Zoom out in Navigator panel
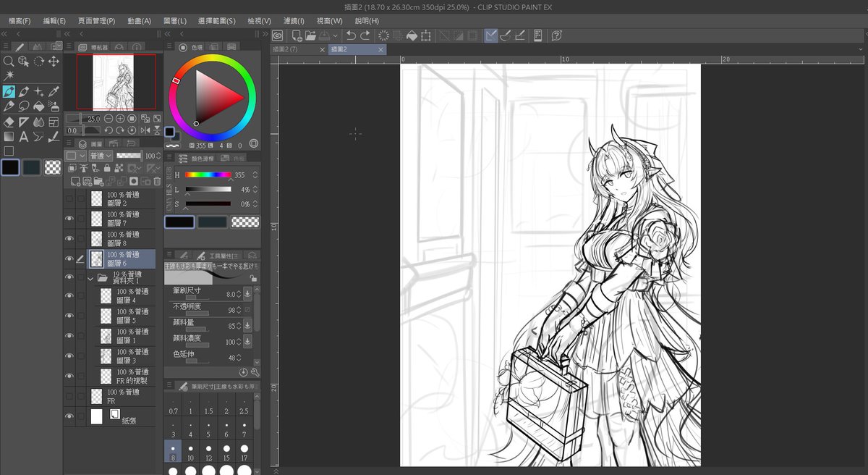The width and height of the screenshot is (868, 475). (108, 119)
